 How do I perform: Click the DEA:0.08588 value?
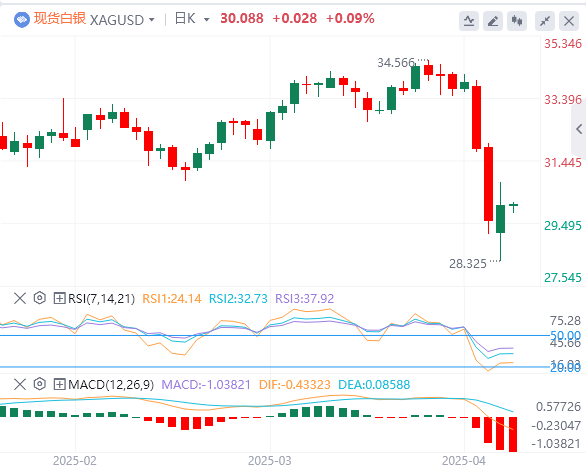click(x=374, y=384)
